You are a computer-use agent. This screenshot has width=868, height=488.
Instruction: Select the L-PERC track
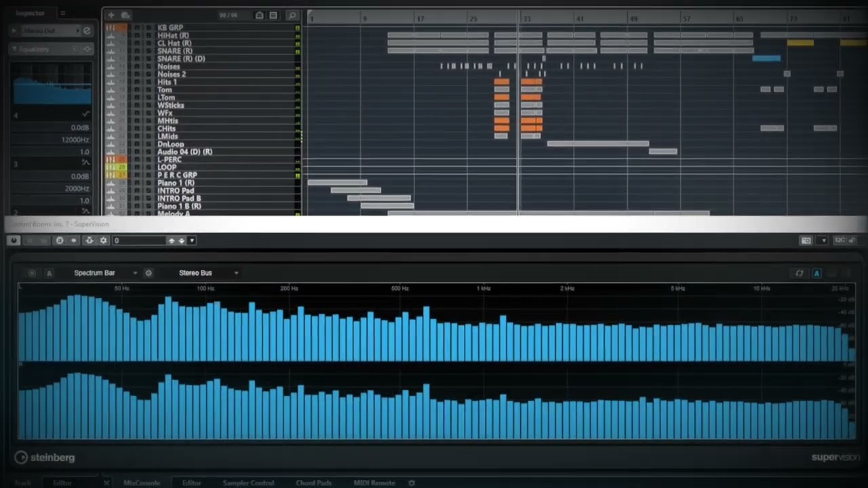[170, 159]
